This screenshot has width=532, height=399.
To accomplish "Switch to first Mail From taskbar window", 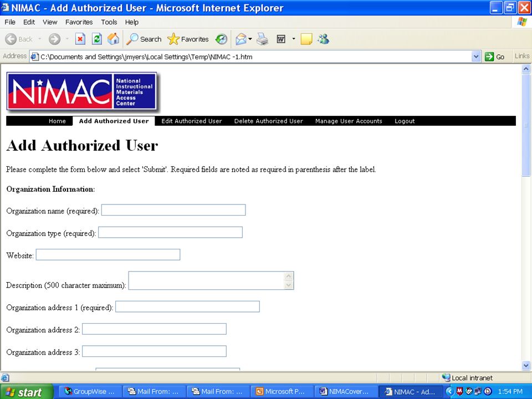I will [x=154, y=392].
